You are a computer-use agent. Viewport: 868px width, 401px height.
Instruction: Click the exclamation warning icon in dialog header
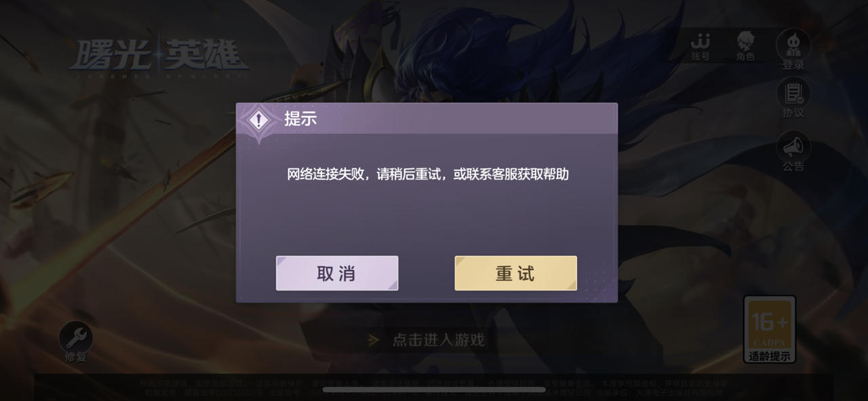click(x=258, y=121)
